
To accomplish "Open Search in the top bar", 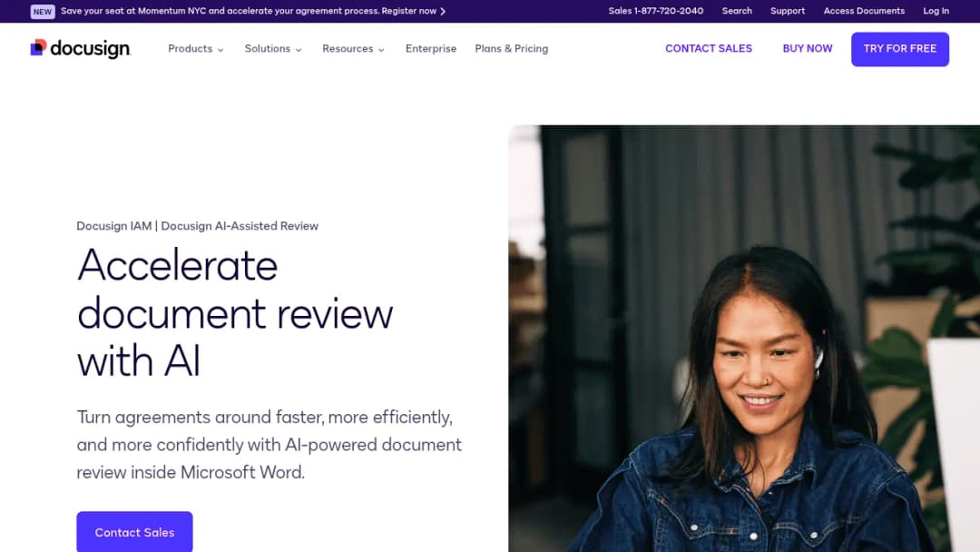I will pyautogui.click(x=737, y=11).
